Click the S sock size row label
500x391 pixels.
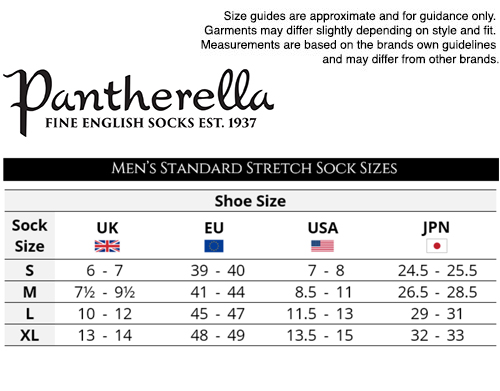click(29, 270)
